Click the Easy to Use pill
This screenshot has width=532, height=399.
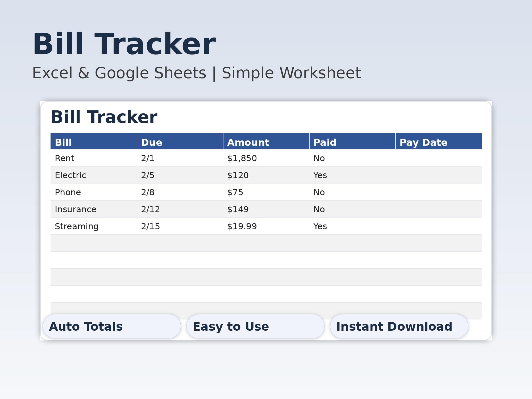255,326
